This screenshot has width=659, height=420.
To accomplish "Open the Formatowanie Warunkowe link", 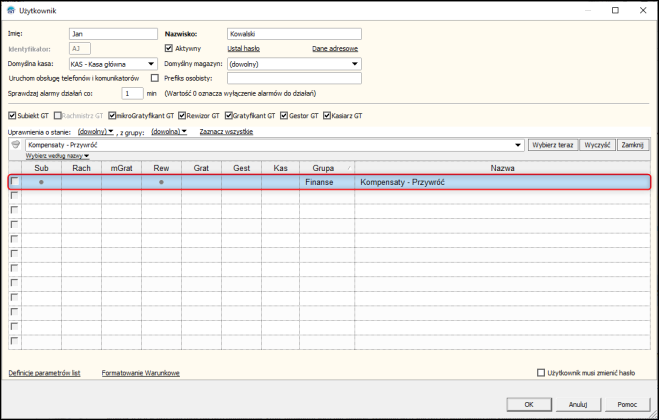I will 140,373.
